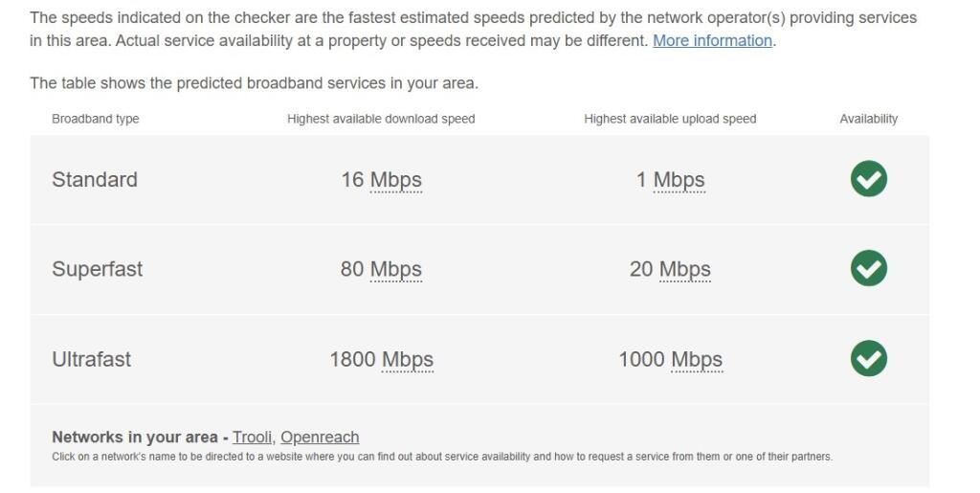Click Mbps abbreviation beside 16 download speed
The height and width of the screenshot is (493, 980).
click(x=396, y=180)
